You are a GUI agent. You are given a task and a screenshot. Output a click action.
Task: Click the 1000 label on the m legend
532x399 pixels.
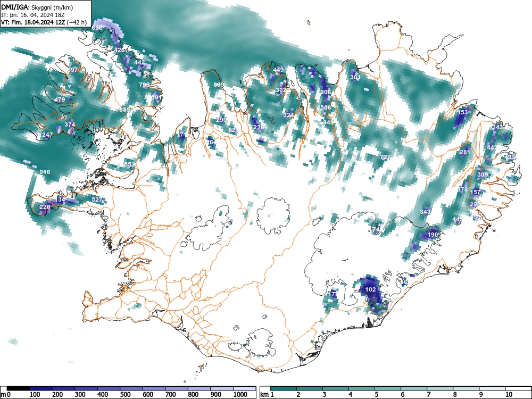[240, 395]
